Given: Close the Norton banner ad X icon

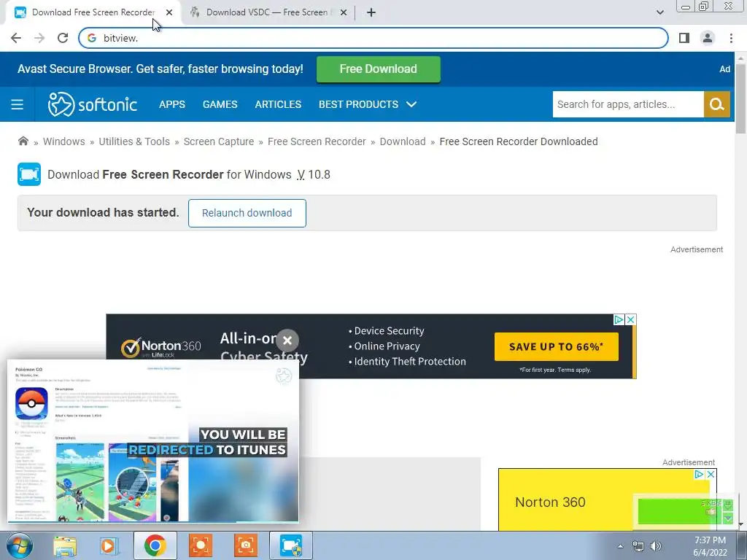Looking at the screenshot, I should [x=630, y=319].
